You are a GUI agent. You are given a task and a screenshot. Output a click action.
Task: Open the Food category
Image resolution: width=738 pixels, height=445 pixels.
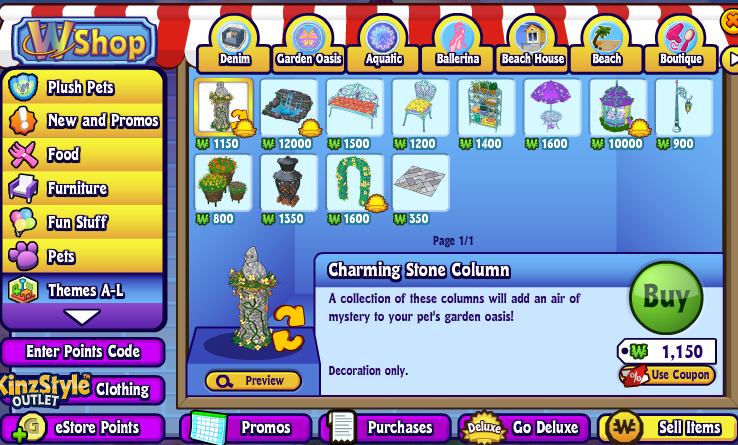pyautogui.click(x=83, y=154)
